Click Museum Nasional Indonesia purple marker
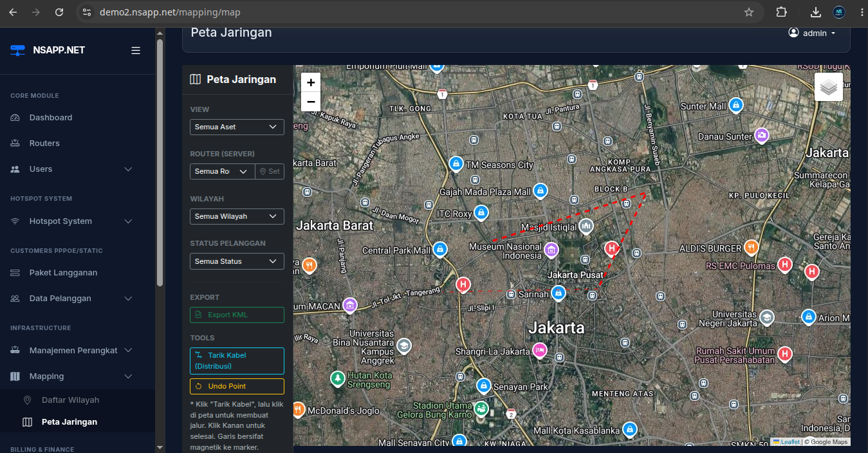Screen dimensions: 868x453 coord(551,249)
